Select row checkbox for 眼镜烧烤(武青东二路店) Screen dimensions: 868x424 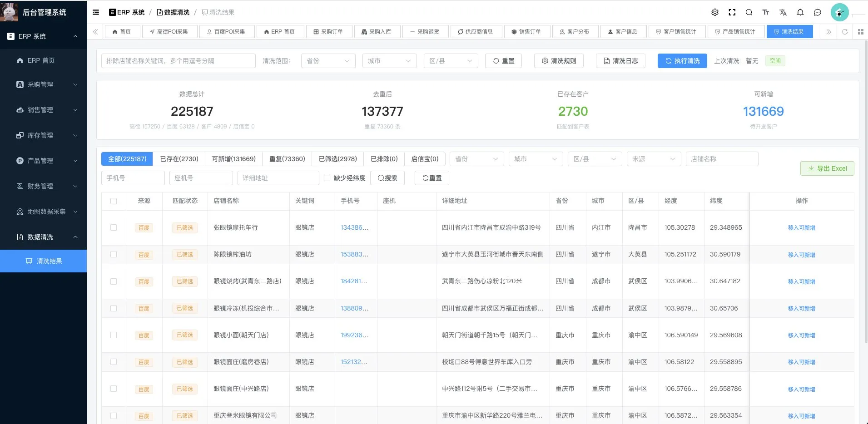114,281
